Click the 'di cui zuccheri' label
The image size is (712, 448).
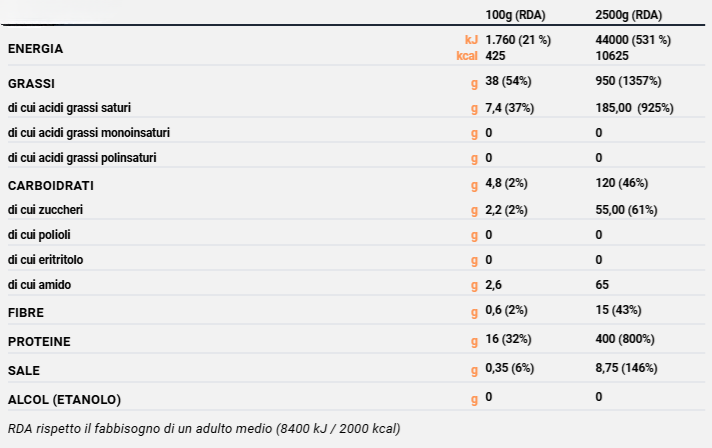[45, 210]
